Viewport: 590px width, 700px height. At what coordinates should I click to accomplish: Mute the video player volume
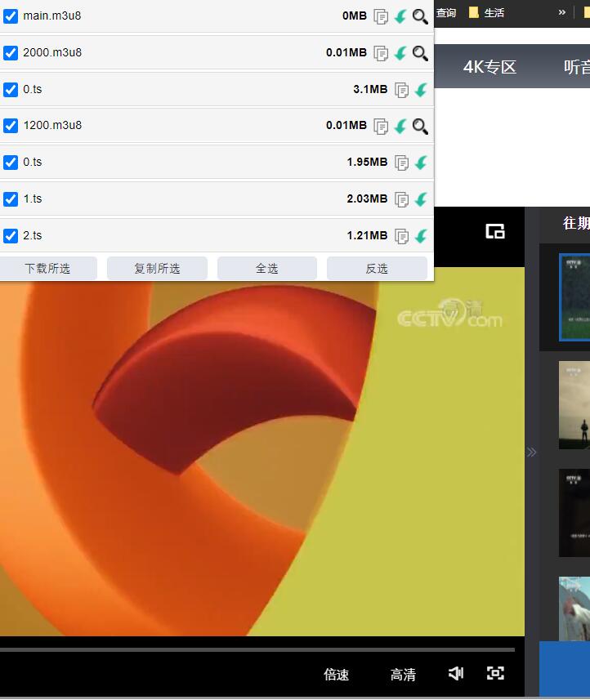(456, 673)
